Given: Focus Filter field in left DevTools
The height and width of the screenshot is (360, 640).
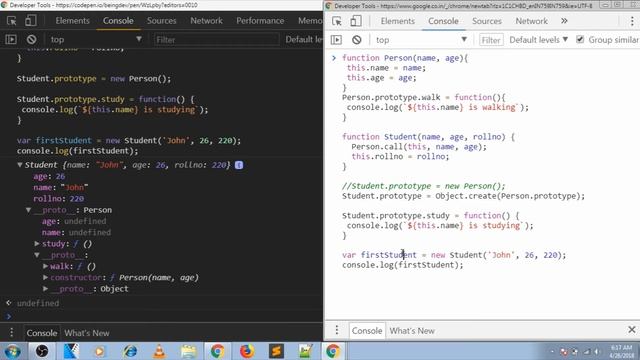Looking at the screenshot, I should 217,40.
